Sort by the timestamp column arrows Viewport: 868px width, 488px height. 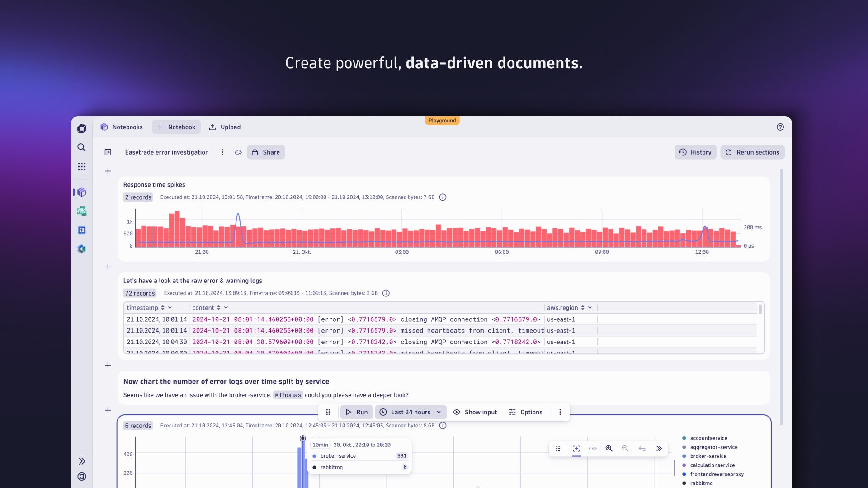(163, 308)
